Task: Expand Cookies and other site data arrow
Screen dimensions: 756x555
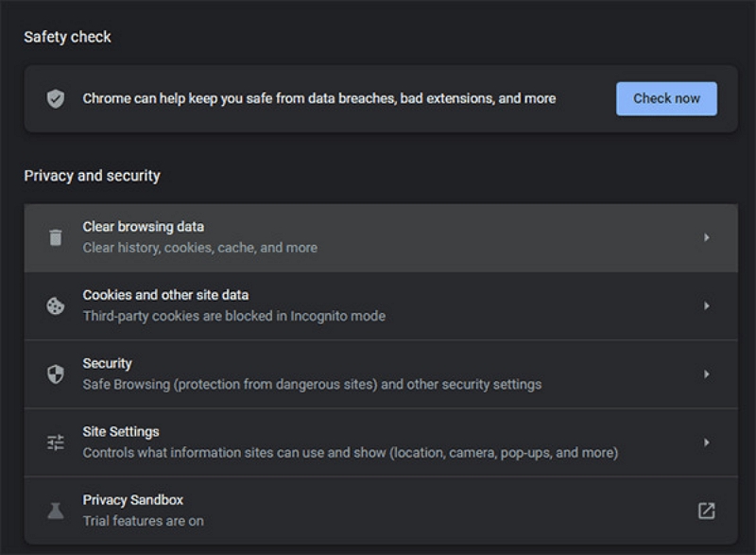Action: click(706, 305)
